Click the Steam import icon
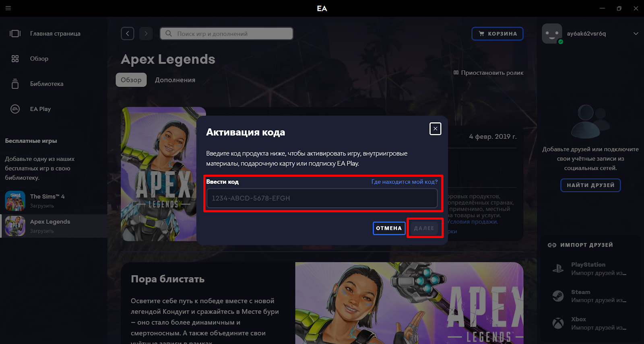The image size is (644, 344). click(558, 296)
